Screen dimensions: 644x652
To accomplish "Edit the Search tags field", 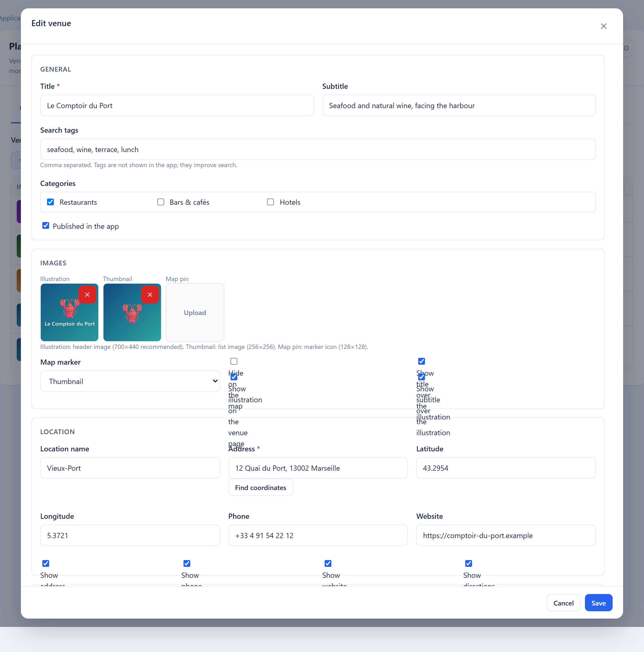I will coord(318,149).
